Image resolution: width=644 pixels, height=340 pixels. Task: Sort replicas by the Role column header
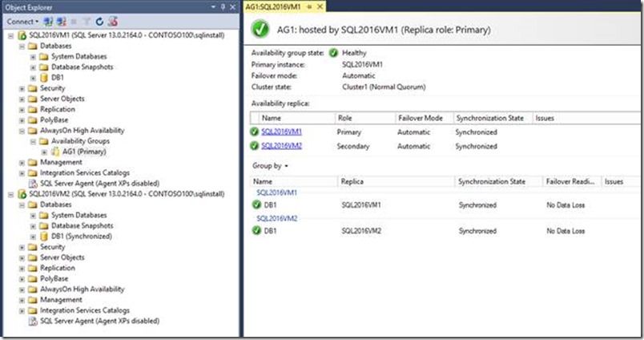pyautogui.click(x=365, y=118)
